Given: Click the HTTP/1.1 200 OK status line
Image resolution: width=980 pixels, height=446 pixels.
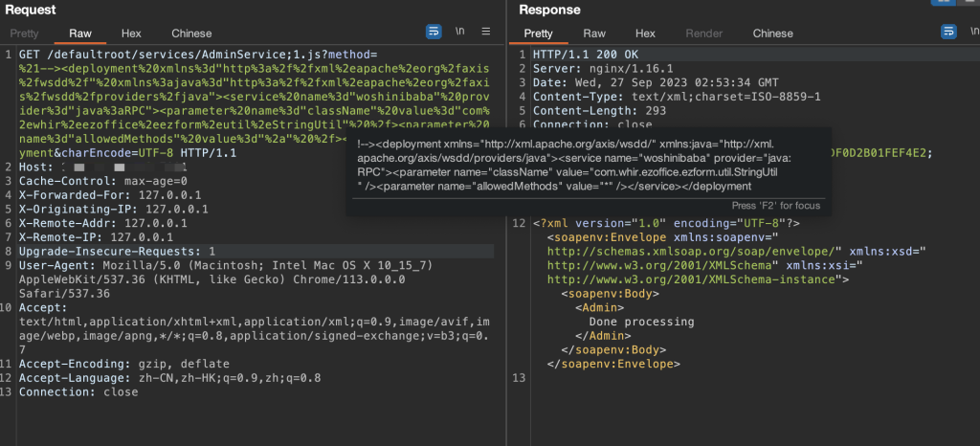Looking at the screenshot, I should [586, 55].
